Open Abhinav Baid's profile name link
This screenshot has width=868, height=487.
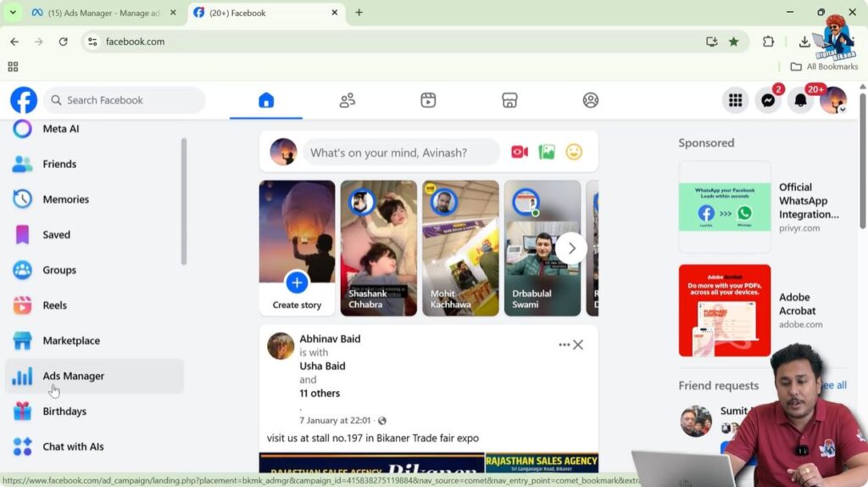[x=330, y=339]
